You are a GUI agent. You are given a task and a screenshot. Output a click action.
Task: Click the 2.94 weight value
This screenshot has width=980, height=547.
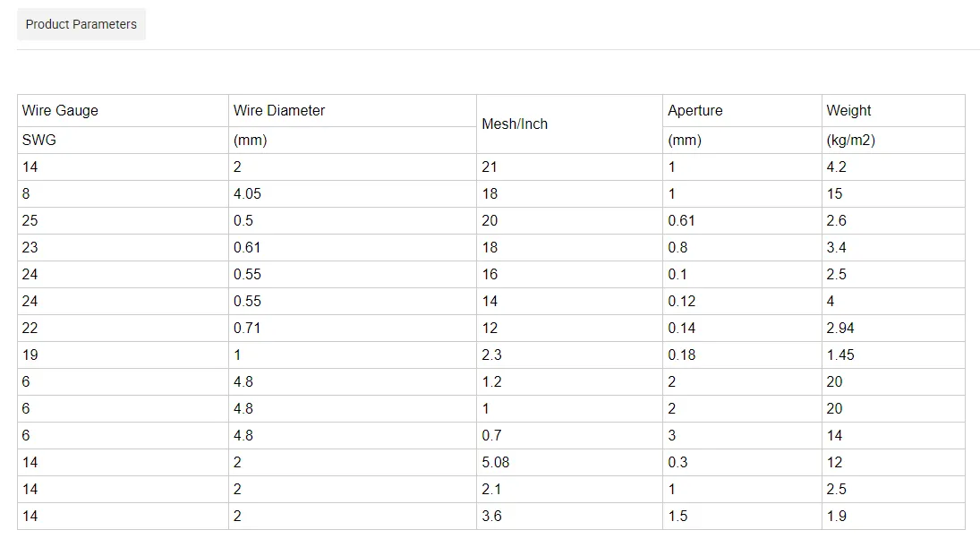tap(841, 328)
